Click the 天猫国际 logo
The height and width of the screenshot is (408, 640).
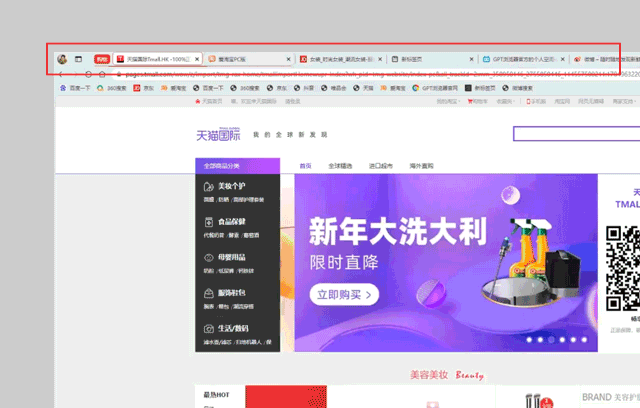[218, 134]
